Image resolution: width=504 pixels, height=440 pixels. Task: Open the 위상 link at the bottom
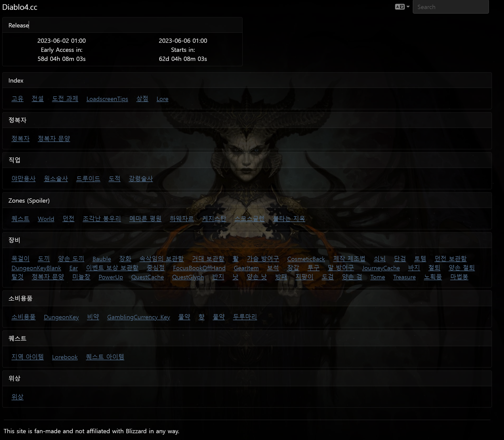point(17,397)
